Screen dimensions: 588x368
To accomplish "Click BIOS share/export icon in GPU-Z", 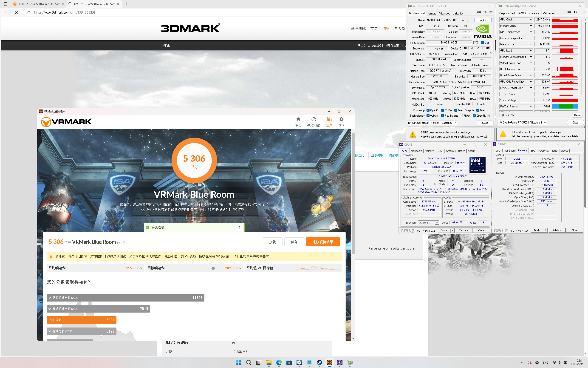I will point(475,43).
